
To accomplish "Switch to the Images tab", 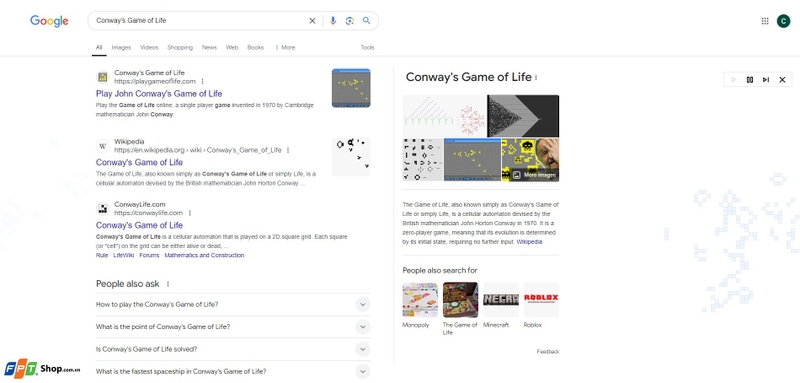I will click(x=121, y=47).
